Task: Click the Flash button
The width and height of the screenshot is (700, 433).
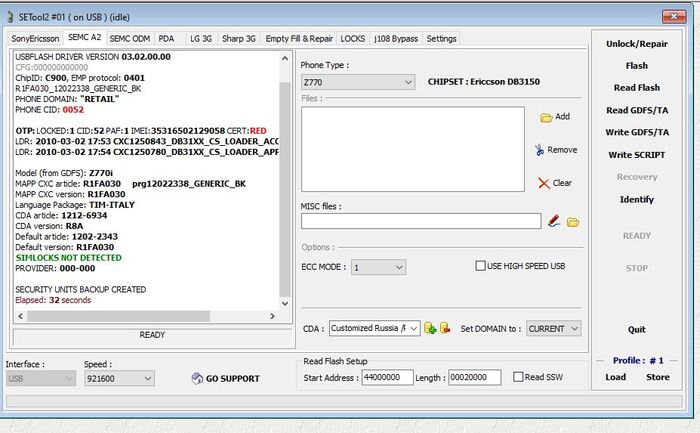Action: [x=637, y=66]
